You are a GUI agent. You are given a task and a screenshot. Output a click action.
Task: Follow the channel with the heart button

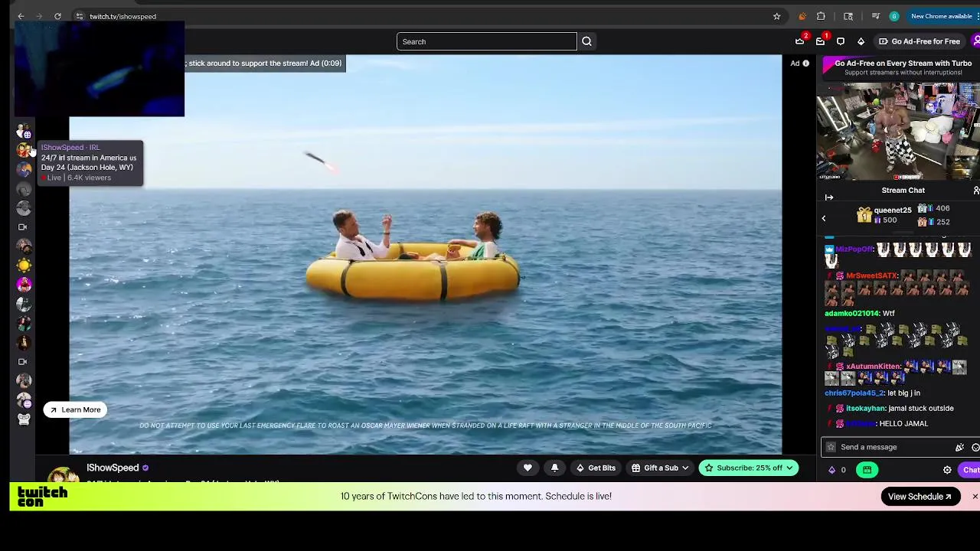point(528,468)
